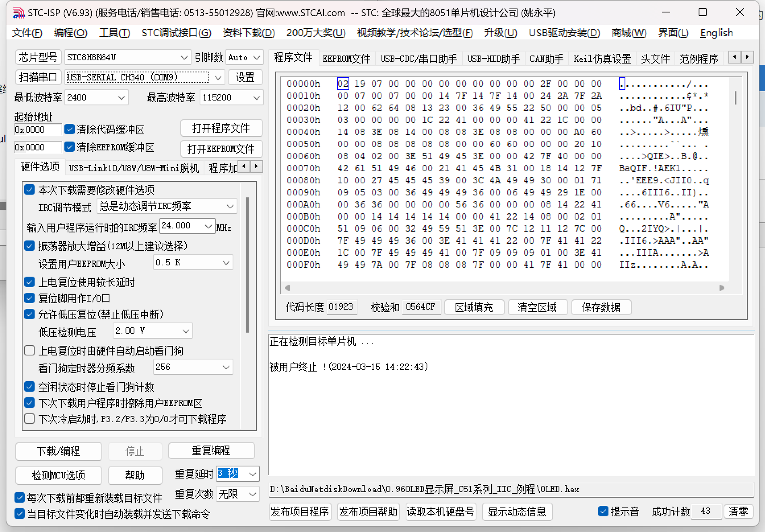Switch to USB-CDC/串口助手 tab
The image size is (765, 532).
pyautogui.click(x=419, y=59)
